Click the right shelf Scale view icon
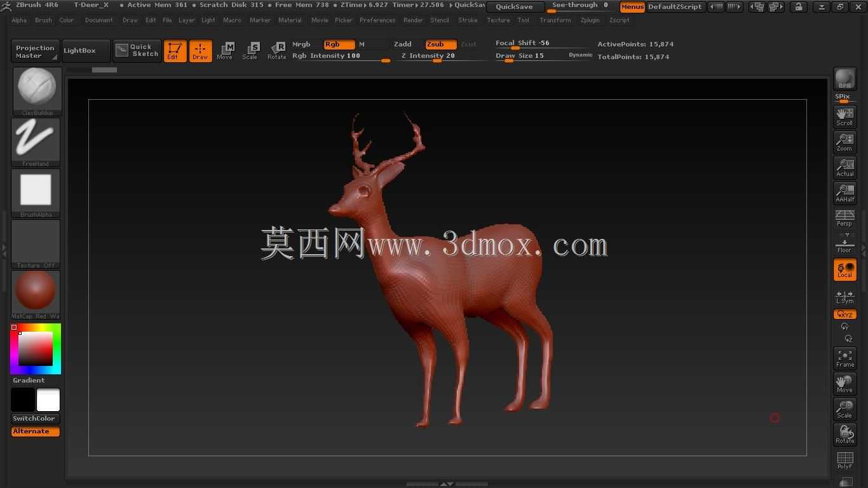Screen dimensions: 868x488 844,409
